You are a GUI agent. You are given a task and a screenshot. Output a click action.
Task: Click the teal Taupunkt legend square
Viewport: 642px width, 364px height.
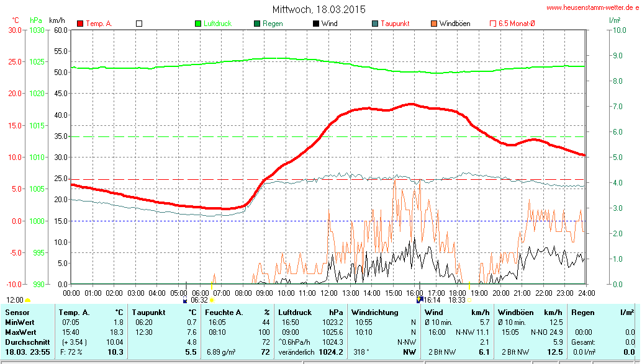375,24
